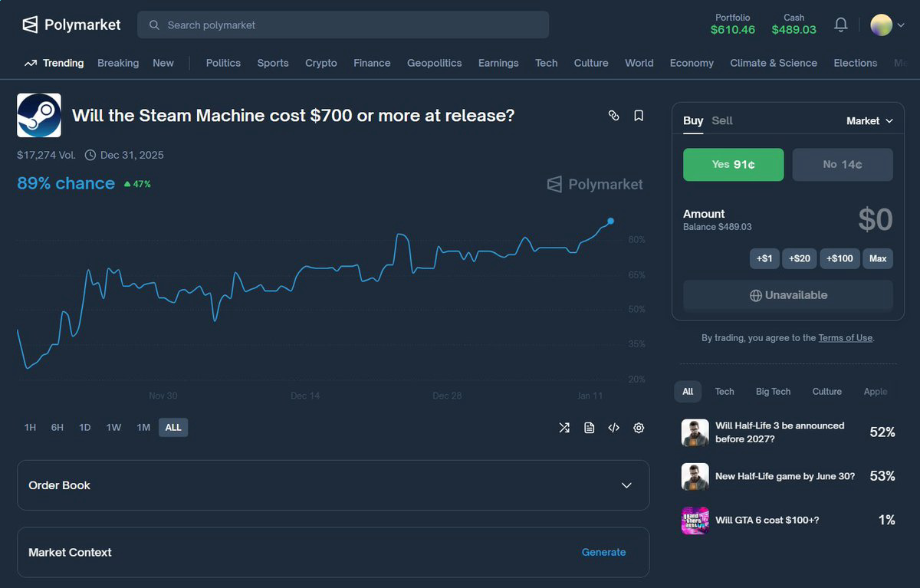Click the $0 amount input

875,220
